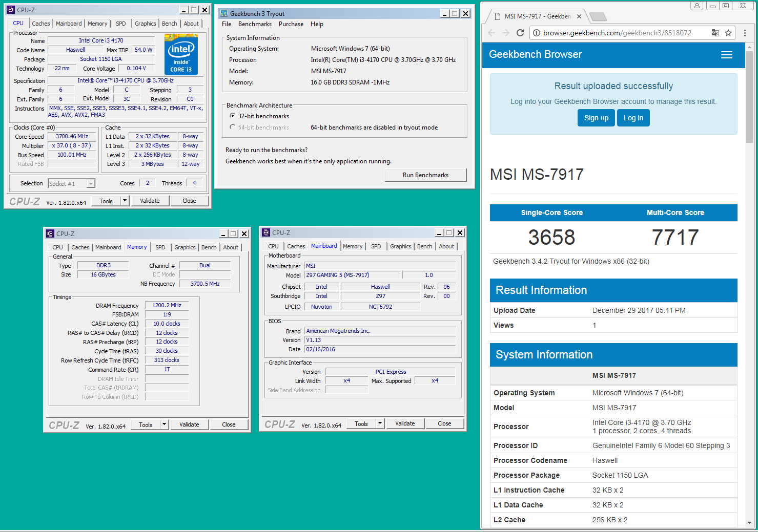Click Run Benchmarks button

click(425, 175)
